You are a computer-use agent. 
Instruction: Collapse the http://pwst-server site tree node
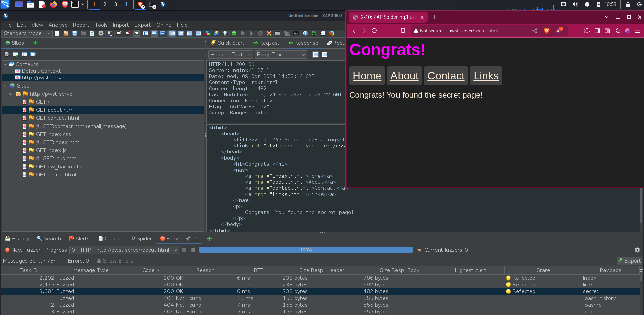coord(11,94)
